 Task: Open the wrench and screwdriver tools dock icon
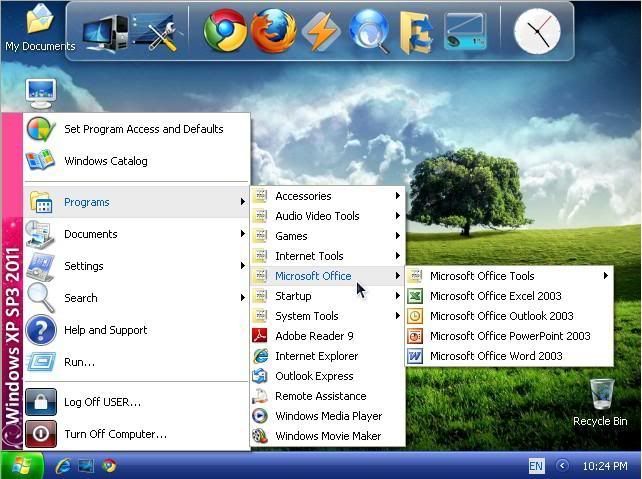pyautogui.click(x=156, y=33)
